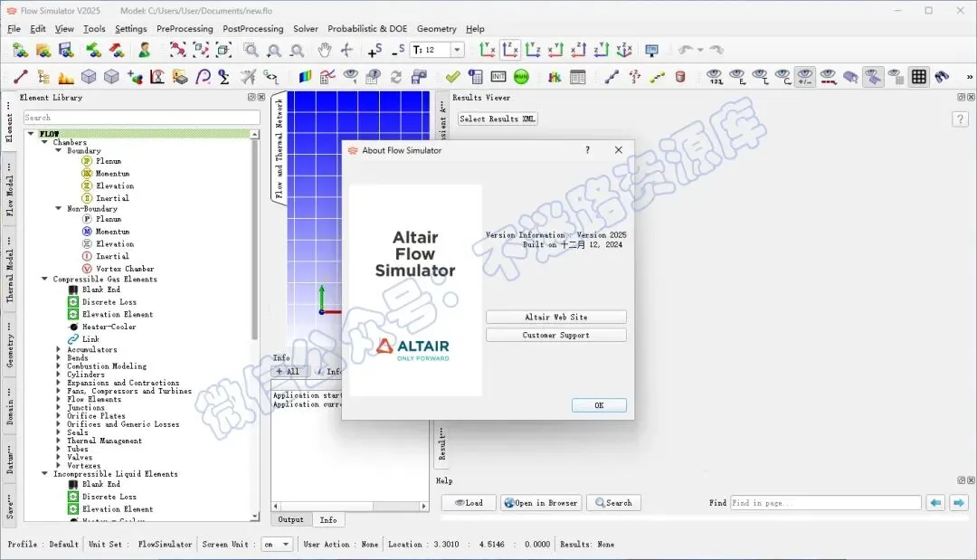Click the binoculars find icon
The height and width of the screenshot is (560, 977).
(942, 77)
